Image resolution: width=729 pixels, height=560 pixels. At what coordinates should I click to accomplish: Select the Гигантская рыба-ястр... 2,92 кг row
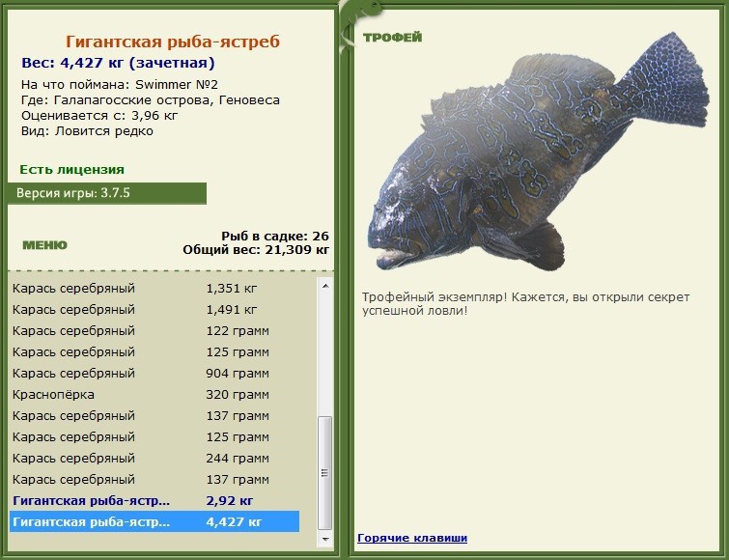pyautogui.click(x=154, y=500)
